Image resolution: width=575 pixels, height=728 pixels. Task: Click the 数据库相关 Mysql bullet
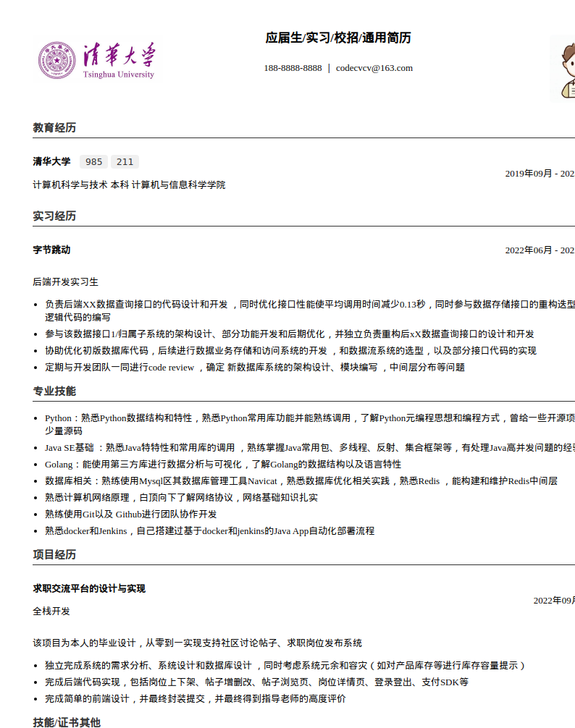pyautogui.click(x=301, y=481)
